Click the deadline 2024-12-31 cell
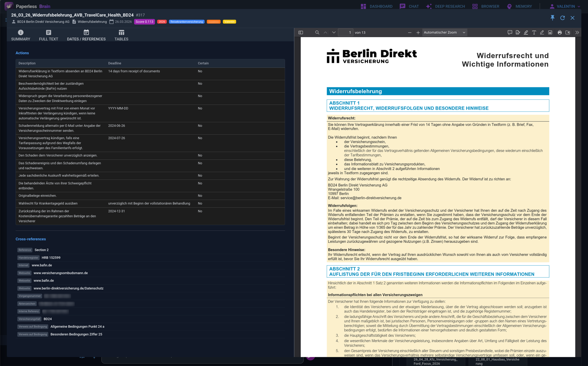 [117, 211]
